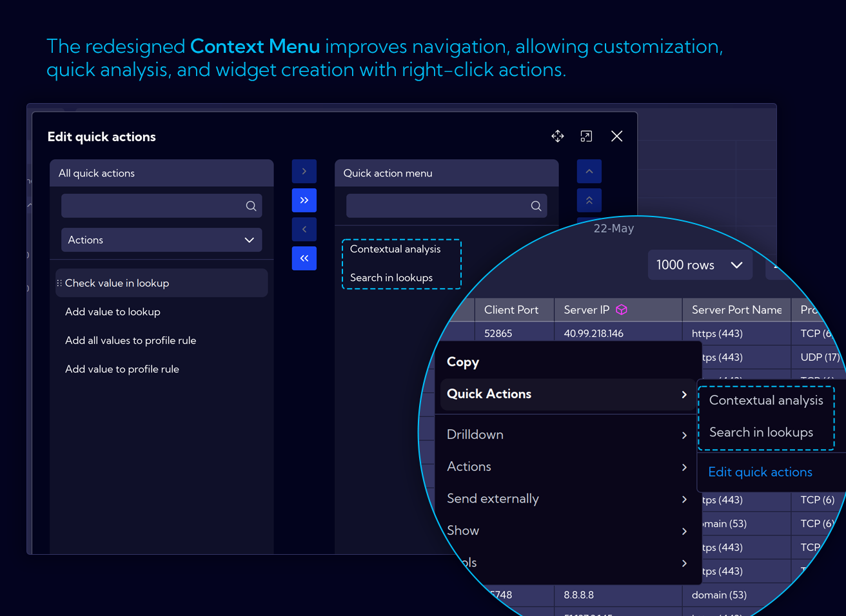Click the Quick action menu search field
The width and height of the screenshot is (846, 616).
click(x=447, y=206)
